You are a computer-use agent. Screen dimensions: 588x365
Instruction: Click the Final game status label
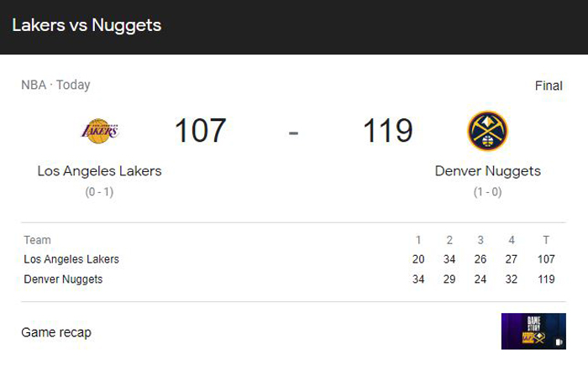[549, 86]
